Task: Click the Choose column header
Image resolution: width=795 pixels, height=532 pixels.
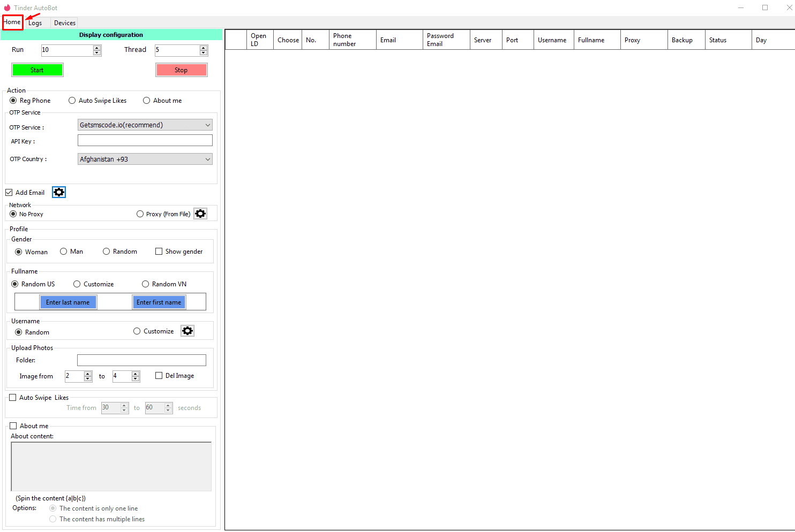Action: pos(288,40)
